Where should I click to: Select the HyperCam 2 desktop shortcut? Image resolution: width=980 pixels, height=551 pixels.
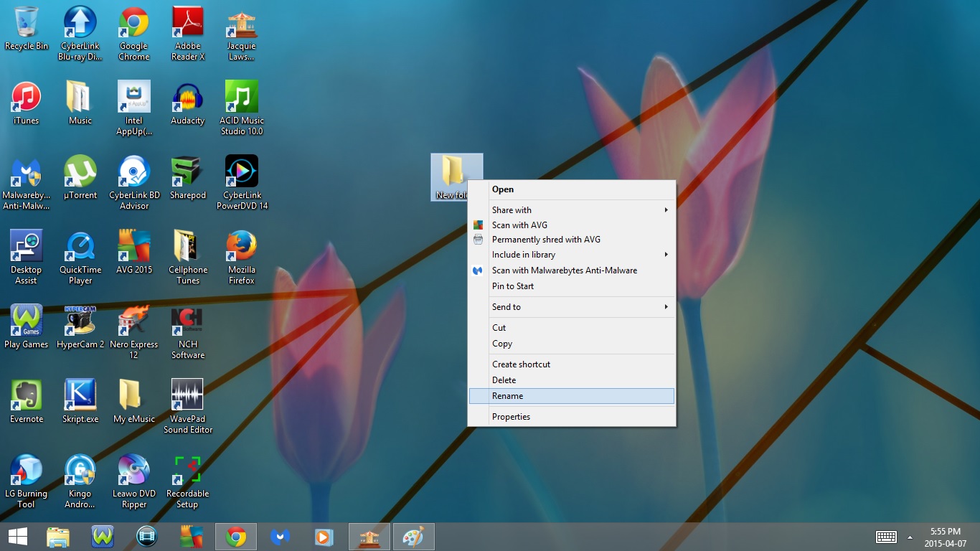pyautogui.click(x=80, y=327)
